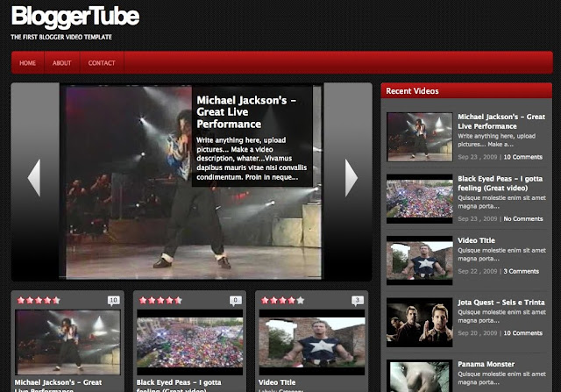Open the 3 Comments link for Video Title
The height and width of the screenshot is (392, 561).
point(521,271)
